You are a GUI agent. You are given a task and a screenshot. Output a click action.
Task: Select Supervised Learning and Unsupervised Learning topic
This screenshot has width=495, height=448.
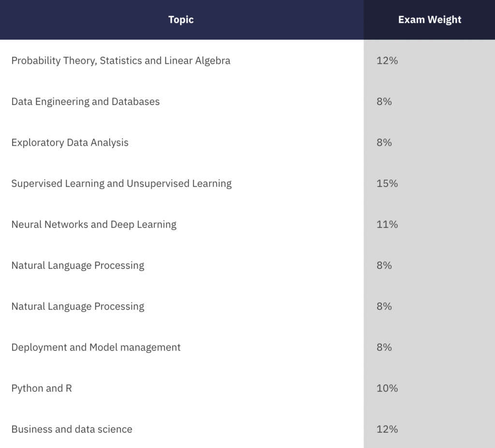[x=121, y=184]
